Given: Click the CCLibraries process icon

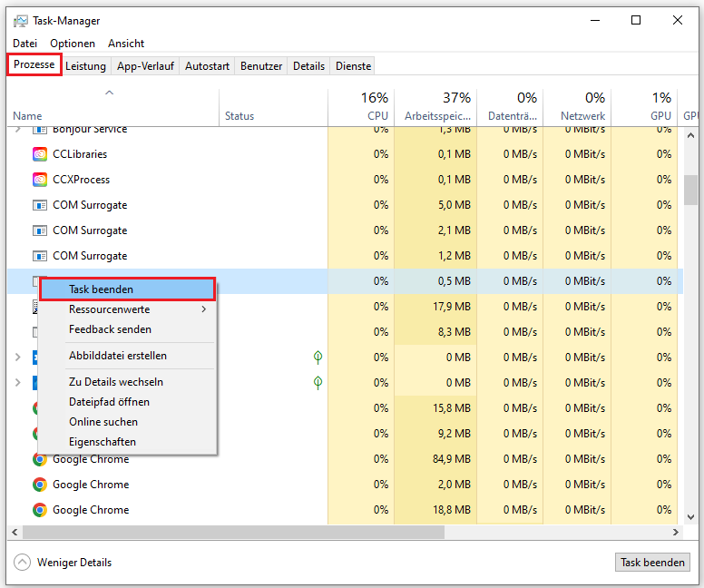Looking at the screenshot, I should (x=40, y=154).
